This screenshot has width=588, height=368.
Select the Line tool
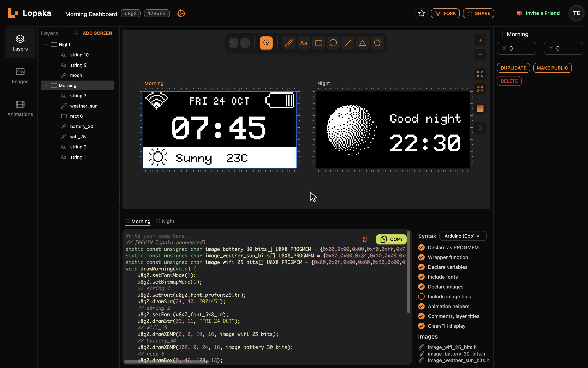point(348,43)
